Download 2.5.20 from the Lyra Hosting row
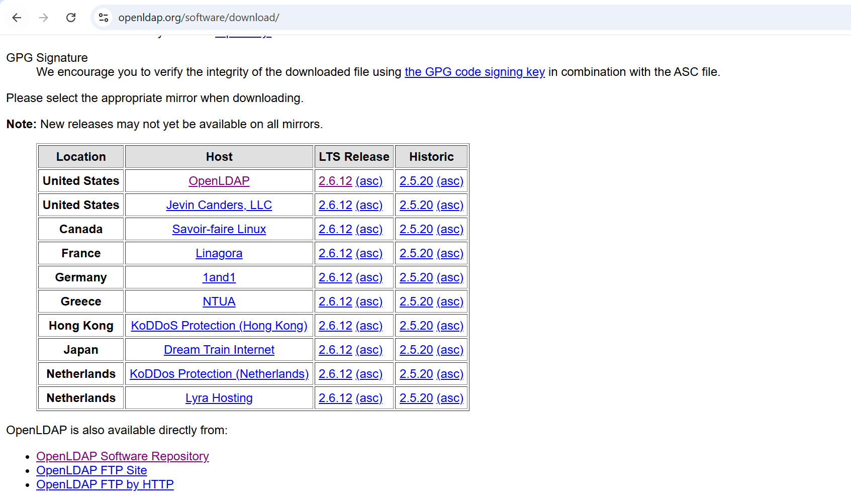This screenshot has height=504, width=851. point(416,398)
